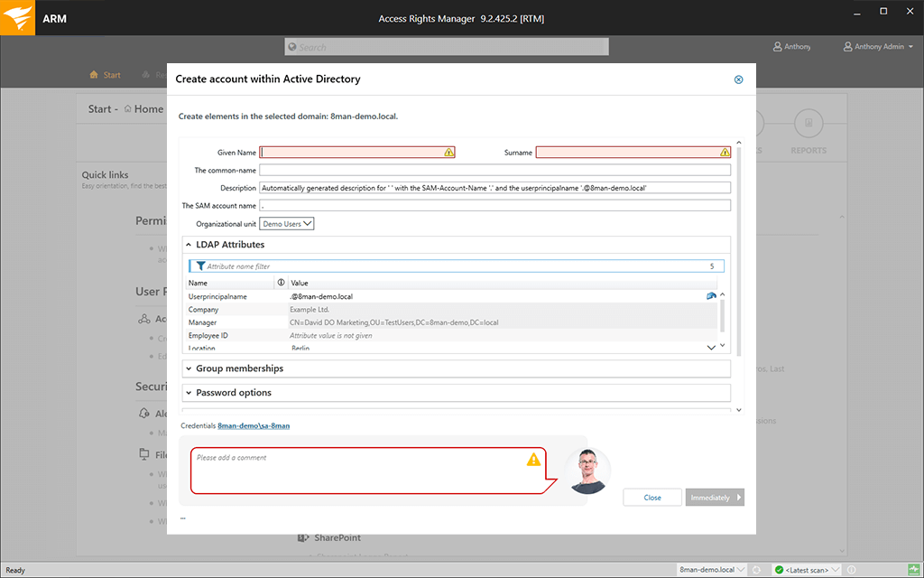Click the scan status green checkmark icon
Screen dimensions: 924x578
pyautogui.click(x=778, y=570)
